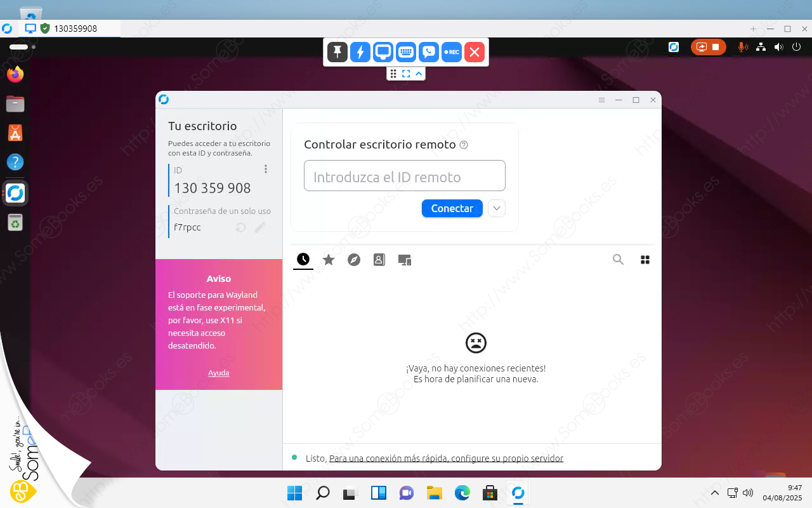Launch Firefox from the Ubuntu dock
812x508 pixels.
15,74
